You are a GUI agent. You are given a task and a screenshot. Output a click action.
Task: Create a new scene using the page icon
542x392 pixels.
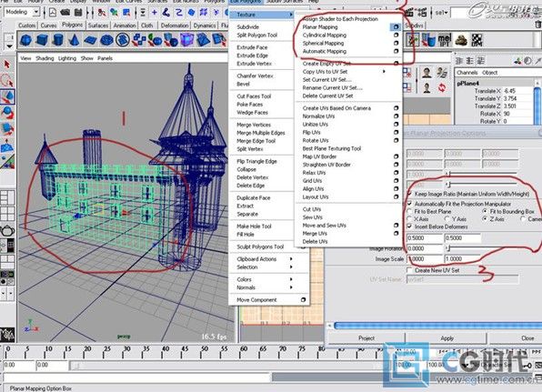point(52,13)
